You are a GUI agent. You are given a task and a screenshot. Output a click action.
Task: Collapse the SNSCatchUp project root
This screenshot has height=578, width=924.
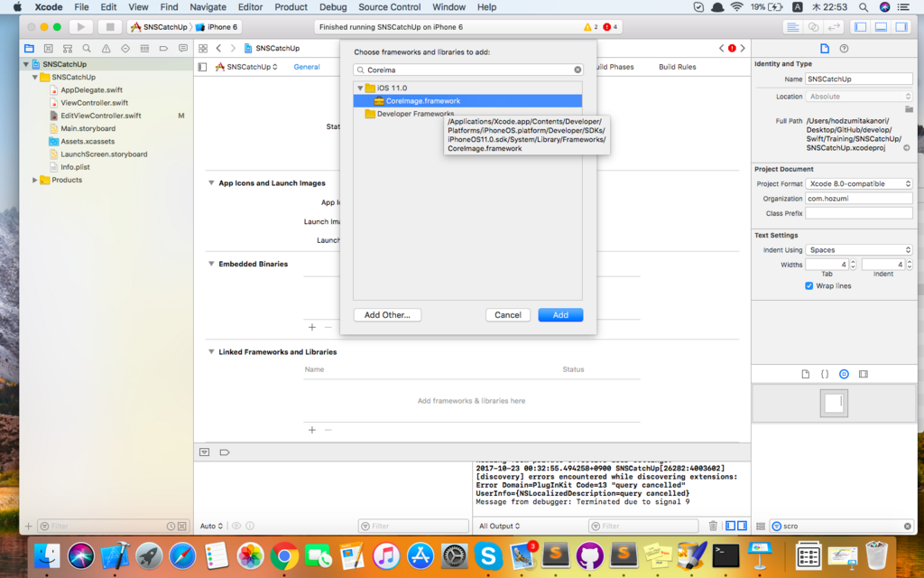26,64
